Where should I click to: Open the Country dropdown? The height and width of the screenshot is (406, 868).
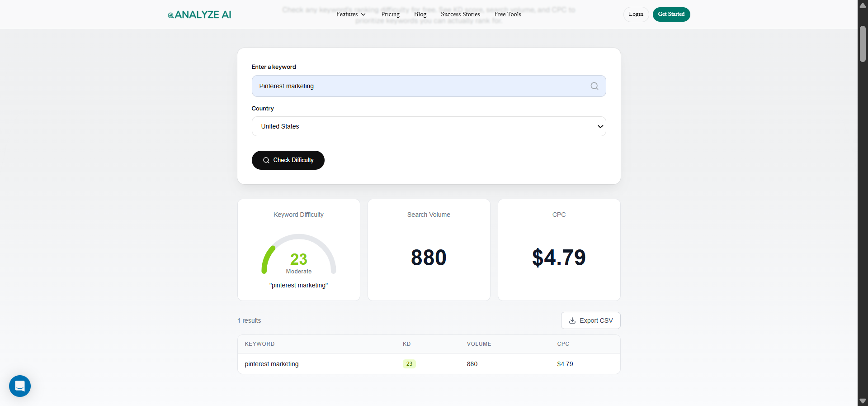(x=429, y=126)
